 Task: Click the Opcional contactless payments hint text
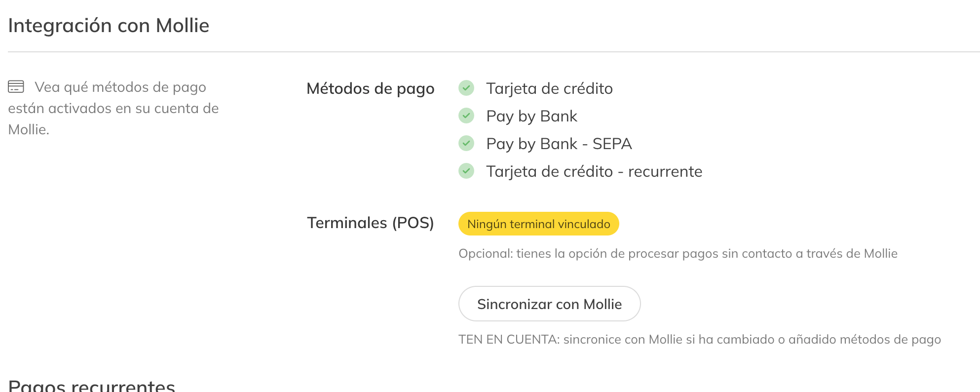(x=678, y=254)
